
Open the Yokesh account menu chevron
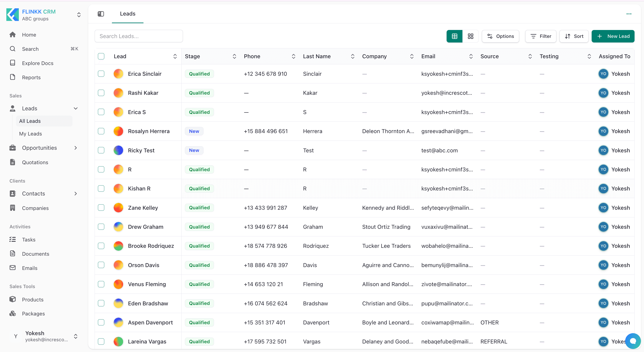(76, 336)
